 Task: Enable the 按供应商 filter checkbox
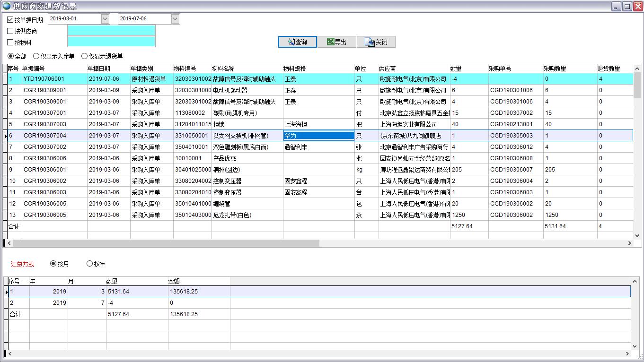coord(9,31)
